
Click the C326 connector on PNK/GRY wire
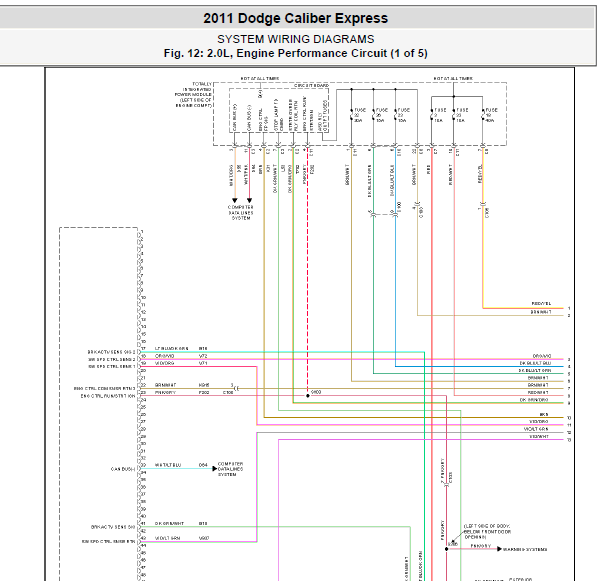tap(447, 485)
